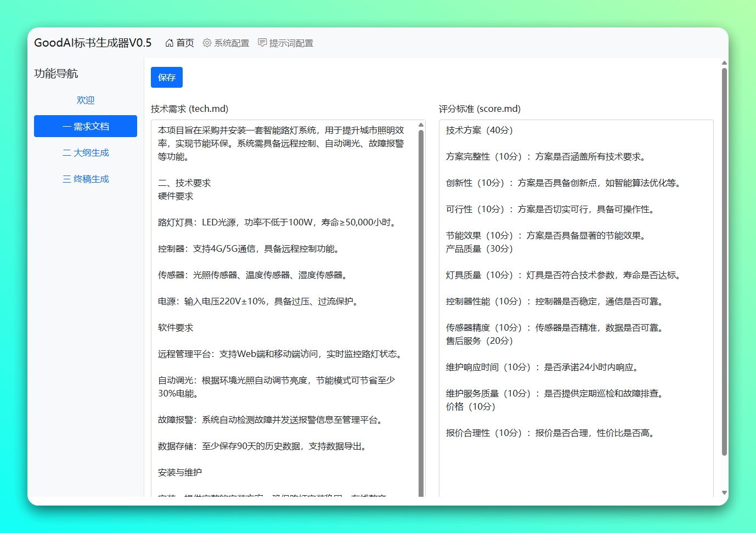
Task: Click the page scrollbar down arrow
Action: pyautogui.click(x=724, y=492)
